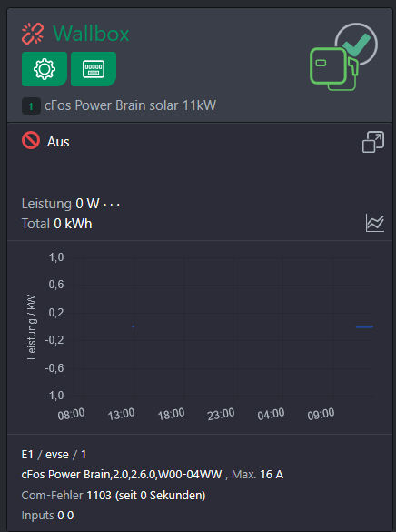Click the Com-Fehler 1103 error text
This screenshot has width=396, height=532.
[x=114, y=496]
